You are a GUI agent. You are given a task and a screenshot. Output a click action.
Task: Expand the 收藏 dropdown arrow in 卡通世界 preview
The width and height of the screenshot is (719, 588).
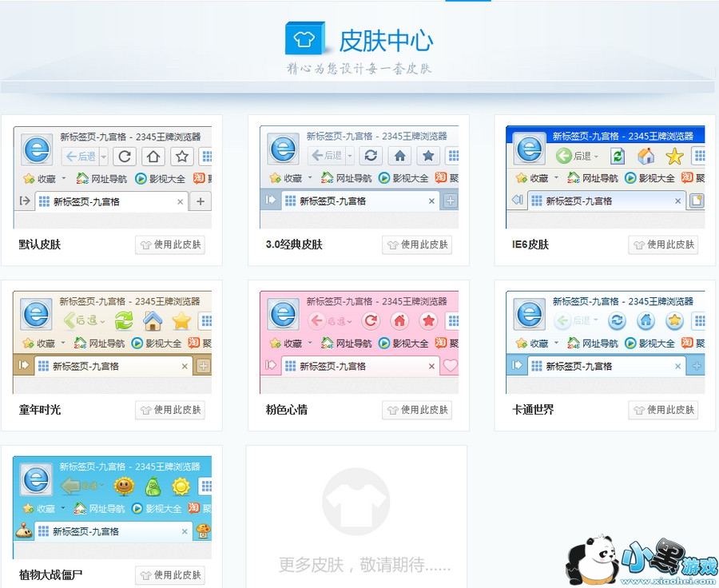click(556, 343)
